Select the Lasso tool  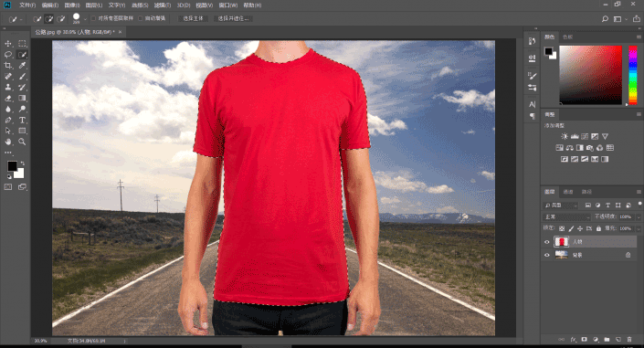click(x=8, y=55)
